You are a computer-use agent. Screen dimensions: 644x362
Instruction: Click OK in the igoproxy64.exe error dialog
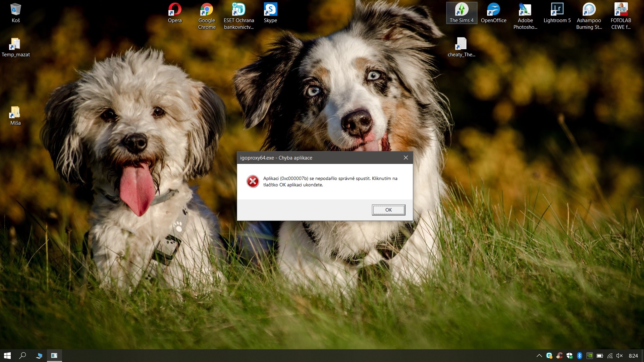[x=388, y=210]
